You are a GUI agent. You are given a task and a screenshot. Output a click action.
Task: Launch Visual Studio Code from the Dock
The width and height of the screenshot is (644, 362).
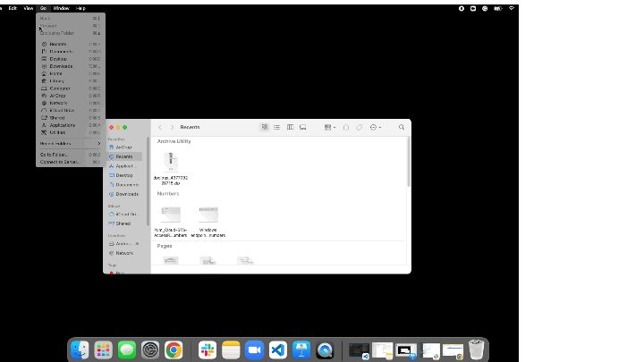[277, 350]
